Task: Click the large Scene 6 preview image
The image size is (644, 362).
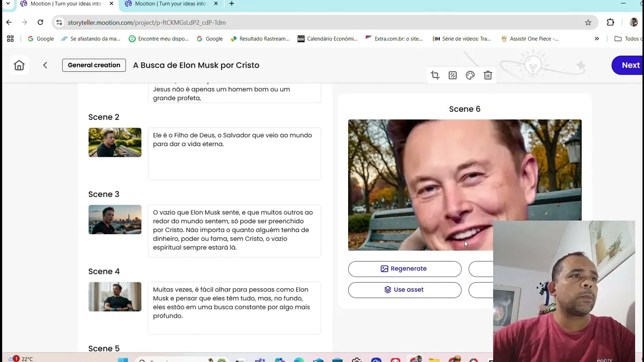Action: click(x=465, y=185)
